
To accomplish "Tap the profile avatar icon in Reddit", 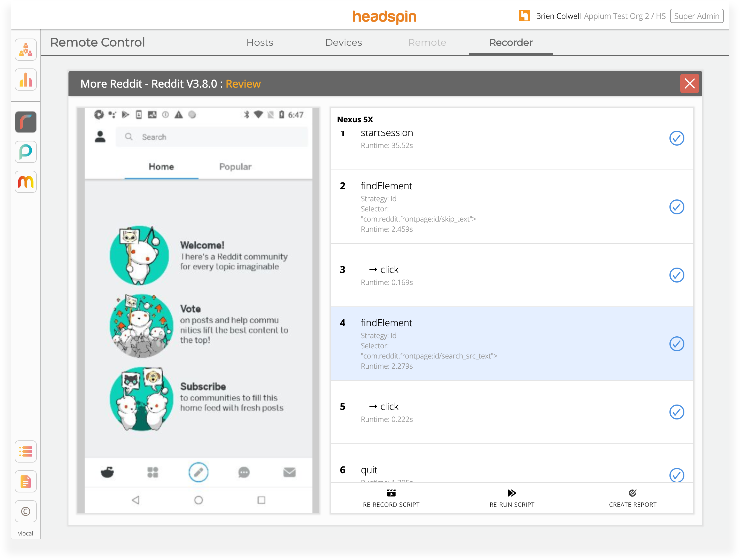I will (100, 137).
